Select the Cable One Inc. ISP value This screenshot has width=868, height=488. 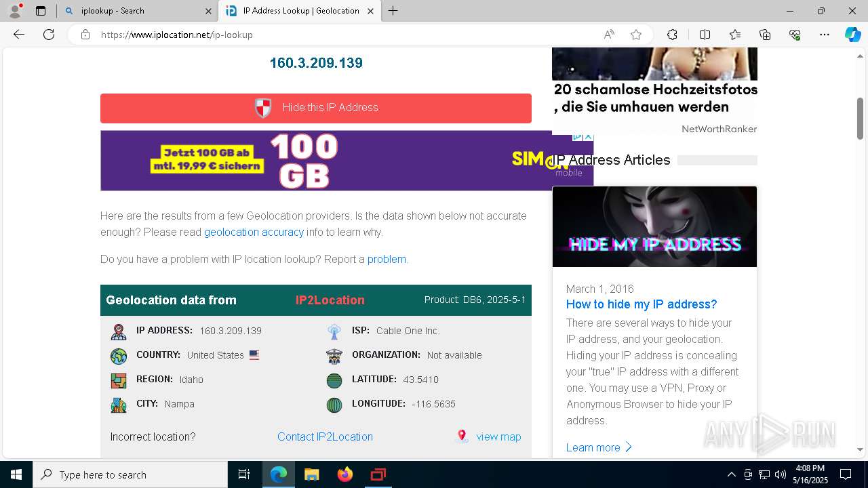[x=408, y=331]
